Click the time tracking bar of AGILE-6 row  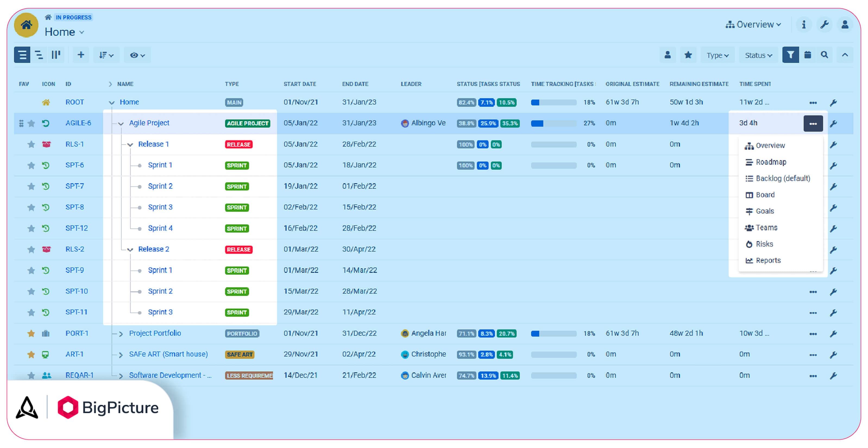pos(553,123)
